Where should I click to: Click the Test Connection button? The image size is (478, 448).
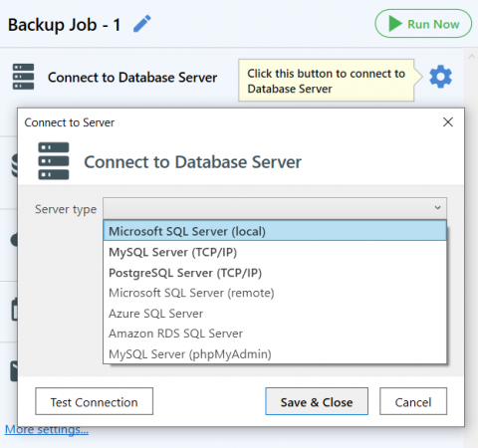point(95,401)
